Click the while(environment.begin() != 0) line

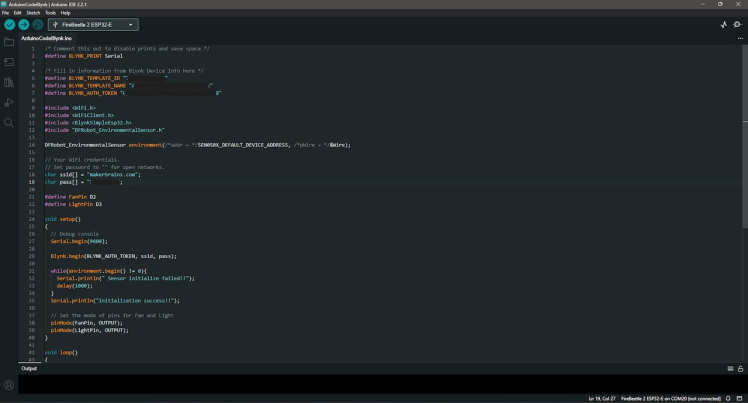98,271
